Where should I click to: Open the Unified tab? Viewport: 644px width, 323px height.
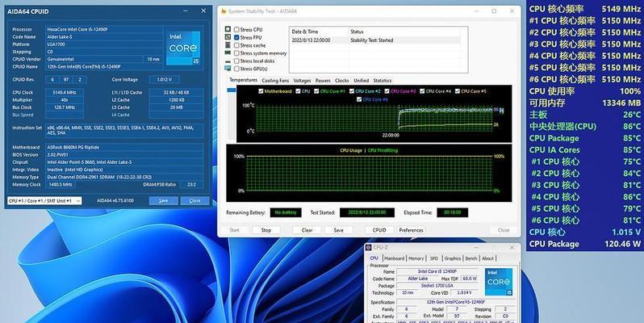[x=361, y=81]
